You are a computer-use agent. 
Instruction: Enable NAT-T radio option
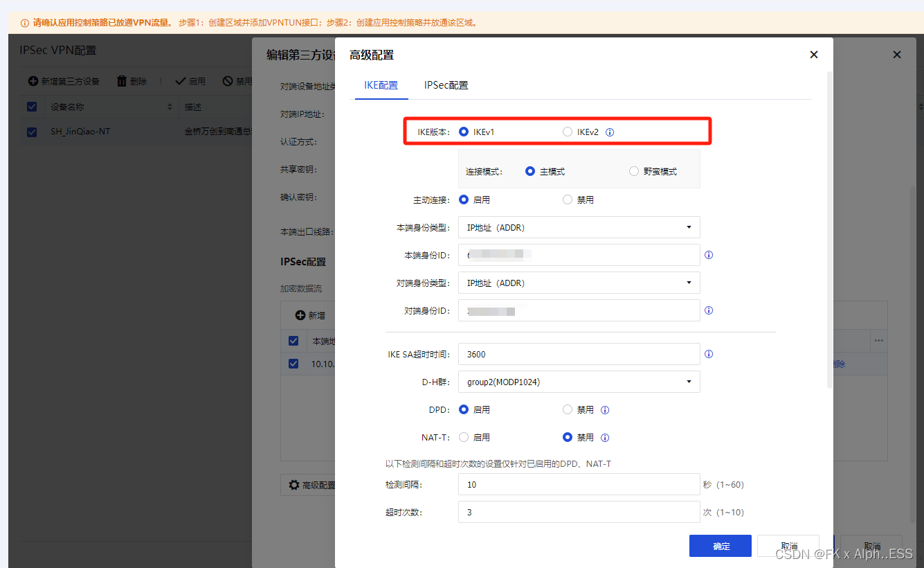coord(464,437)
